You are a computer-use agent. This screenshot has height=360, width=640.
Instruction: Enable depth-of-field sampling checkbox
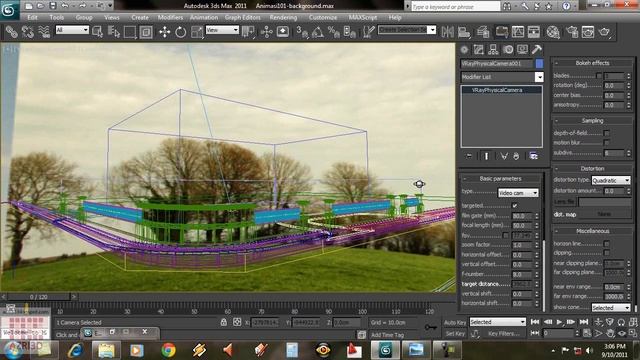[607, 133]
